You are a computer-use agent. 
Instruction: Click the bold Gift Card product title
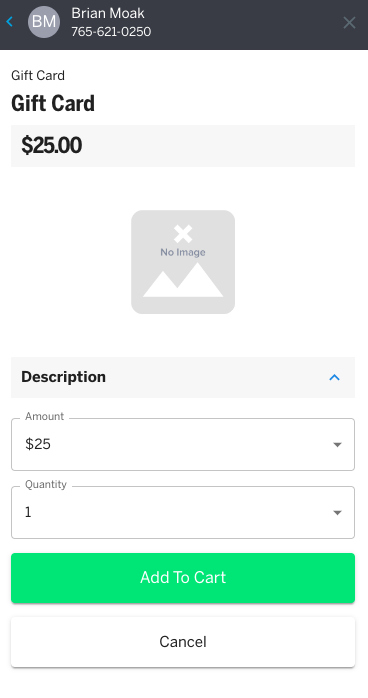(53, 104)
